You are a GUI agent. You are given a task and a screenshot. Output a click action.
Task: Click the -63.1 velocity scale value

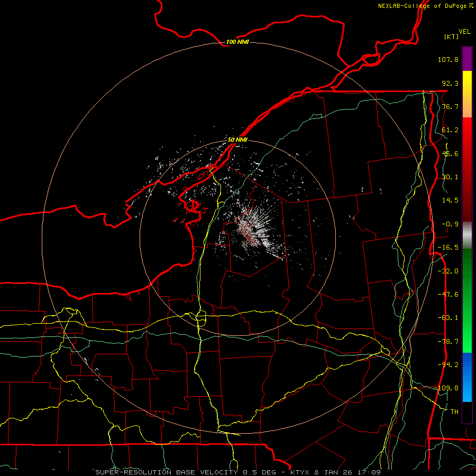click(x=448, y=318)
